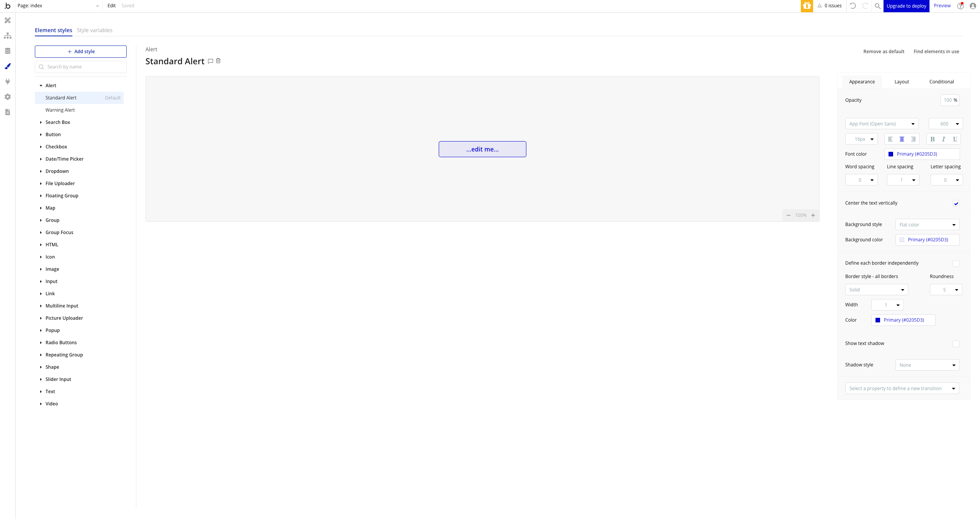
Task: Open the Background style dropdown
Action: (928, 224)
